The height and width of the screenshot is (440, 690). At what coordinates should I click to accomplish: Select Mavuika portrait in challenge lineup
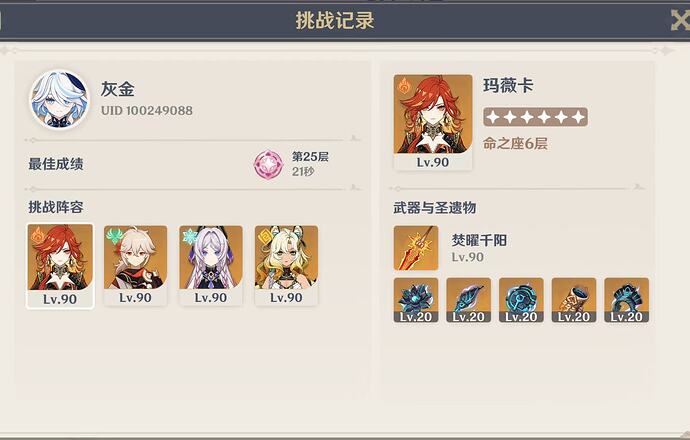pyautogui.click(x=60, y=266)
